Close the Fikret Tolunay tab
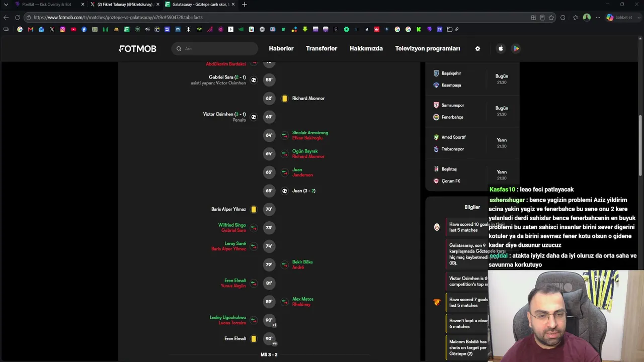644x362 pixels. (158, 5)
